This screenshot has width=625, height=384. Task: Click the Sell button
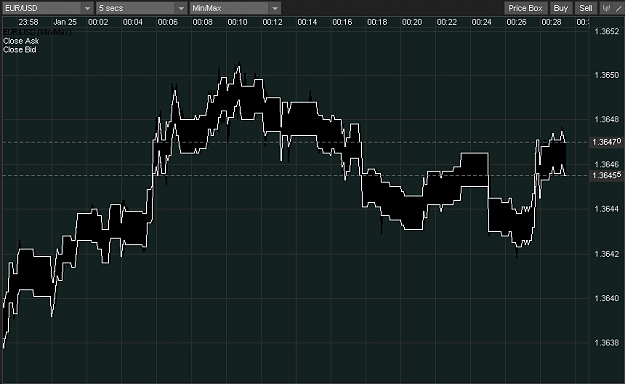point(586,8)
